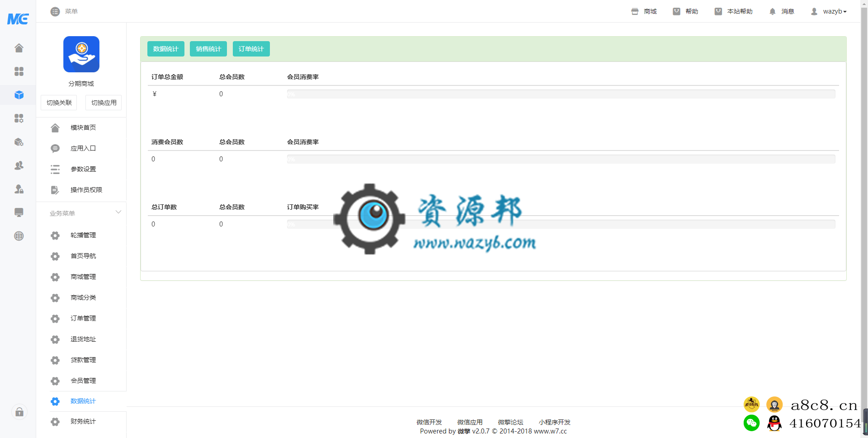
Task: Go to home via the house sidebar icon
Action: (19, 48)
